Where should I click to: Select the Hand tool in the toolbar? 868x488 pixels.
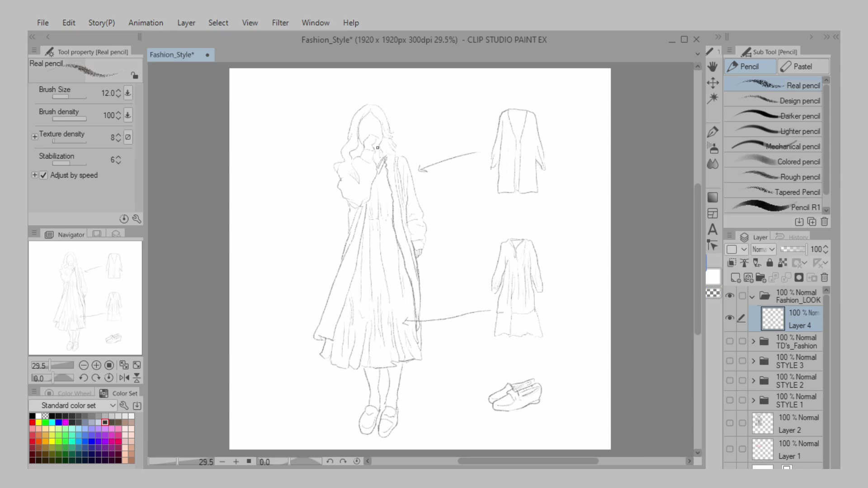(713, 66)
